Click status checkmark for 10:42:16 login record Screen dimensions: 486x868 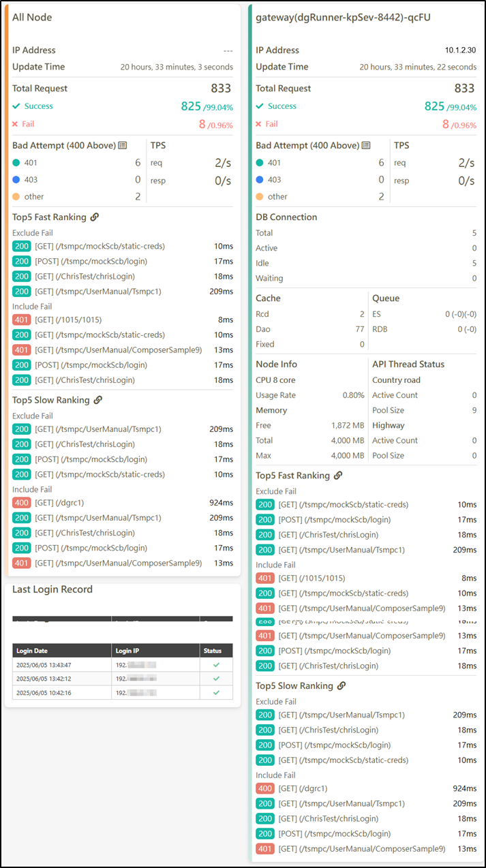tap(216, 692)
